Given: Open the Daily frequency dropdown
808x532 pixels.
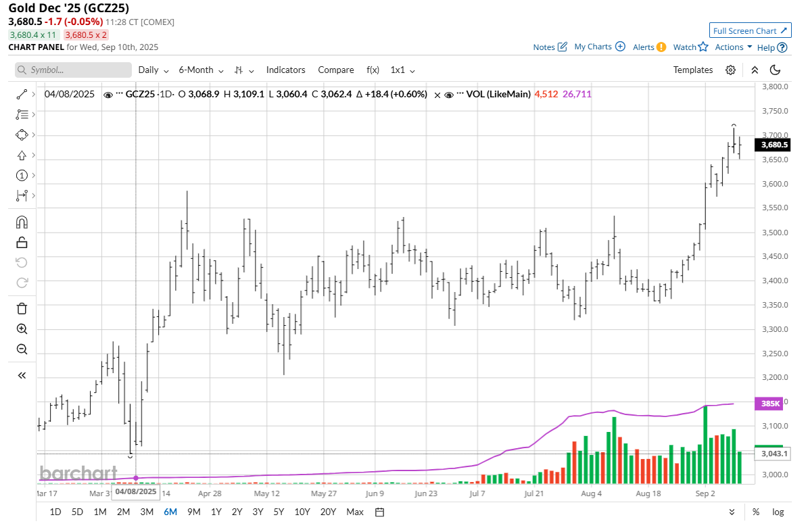Looking at the screenshot, I should 153,70.
